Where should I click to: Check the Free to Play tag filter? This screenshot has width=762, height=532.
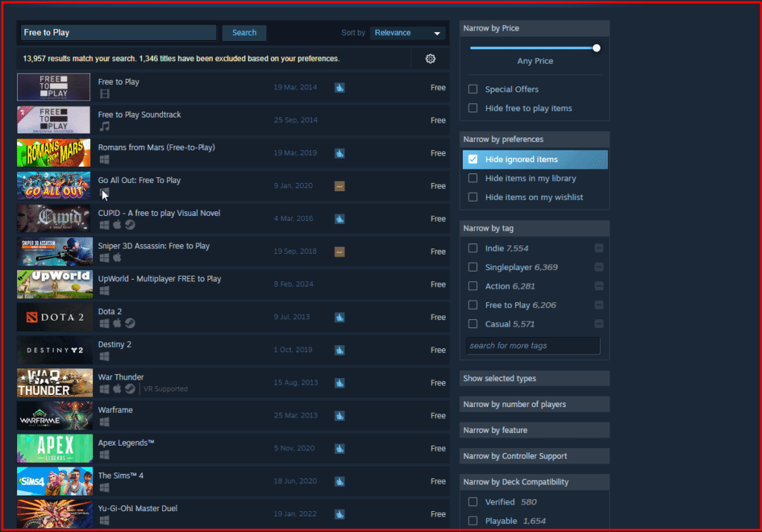coord(473,305)
